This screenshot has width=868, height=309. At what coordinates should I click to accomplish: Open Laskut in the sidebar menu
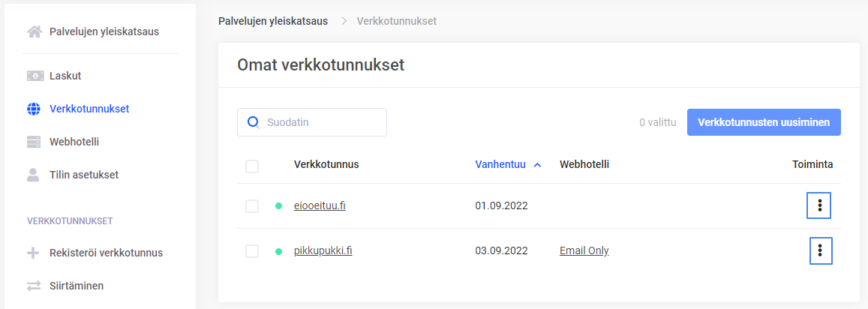tap(65, 76)
